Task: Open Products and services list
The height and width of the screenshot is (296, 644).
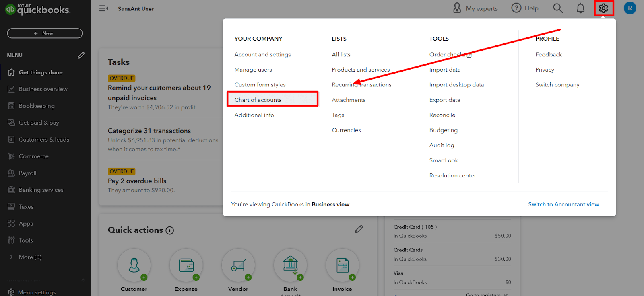Action: pos(361,70)
